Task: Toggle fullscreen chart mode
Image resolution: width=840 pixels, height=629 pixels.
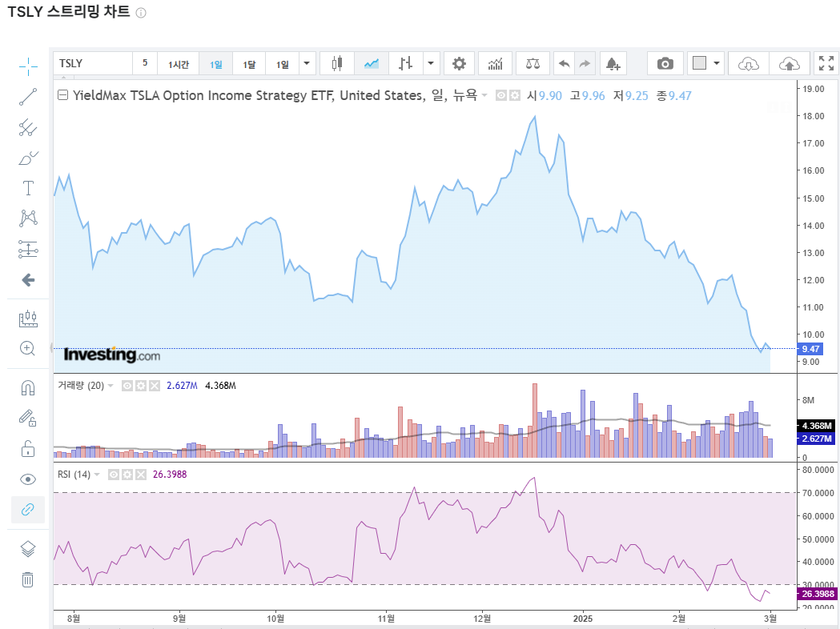Action: click(x=826, y=64)
